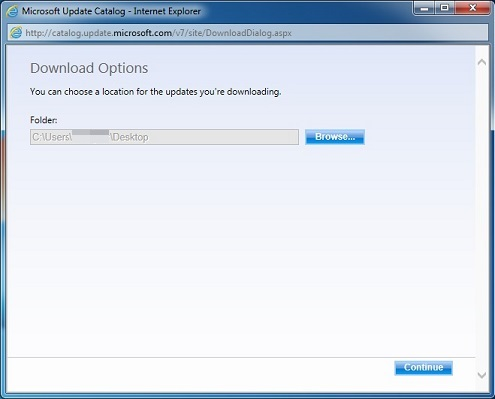Maximize the Internet Explorer dialog window
This screenshot has height=399, width=495.
[x=444, y=8]
